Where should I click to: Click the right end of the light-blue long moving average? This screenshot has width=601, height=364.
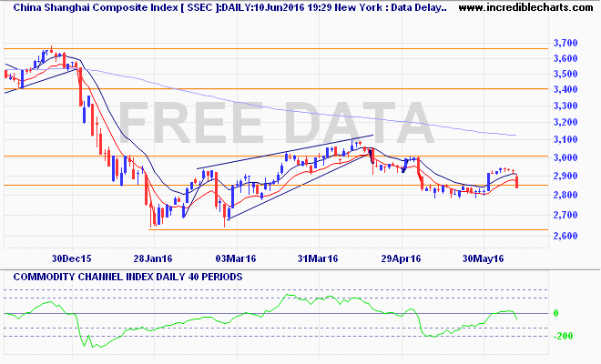(x=515, y=135)
